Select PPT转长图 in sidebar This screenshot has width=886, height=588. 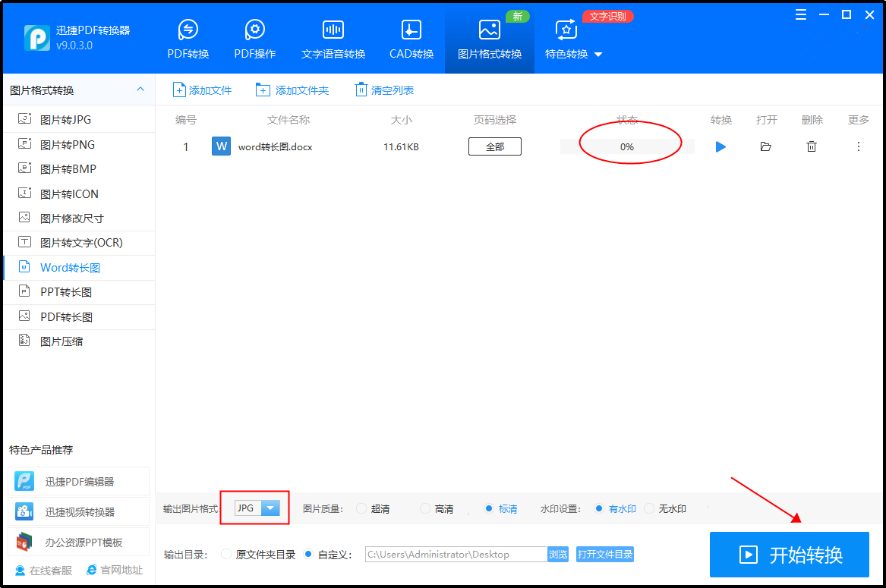(x=79, y=292)
